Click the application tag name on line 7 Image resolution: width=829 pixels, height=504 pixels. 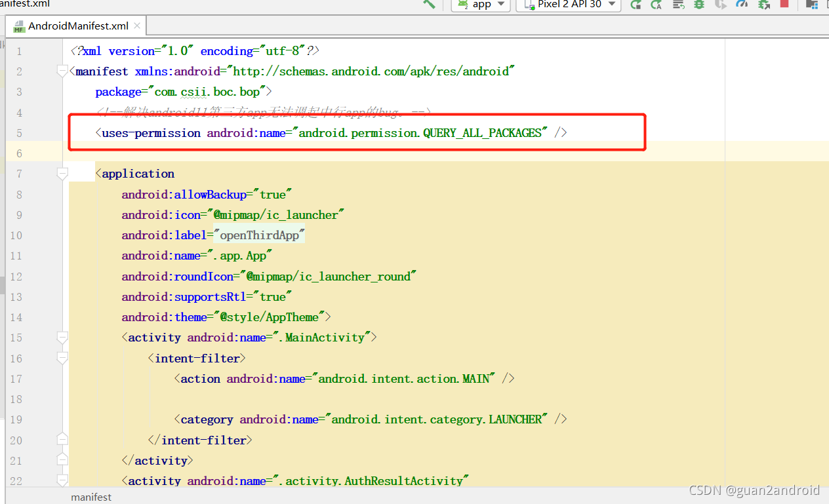[138, 174]
